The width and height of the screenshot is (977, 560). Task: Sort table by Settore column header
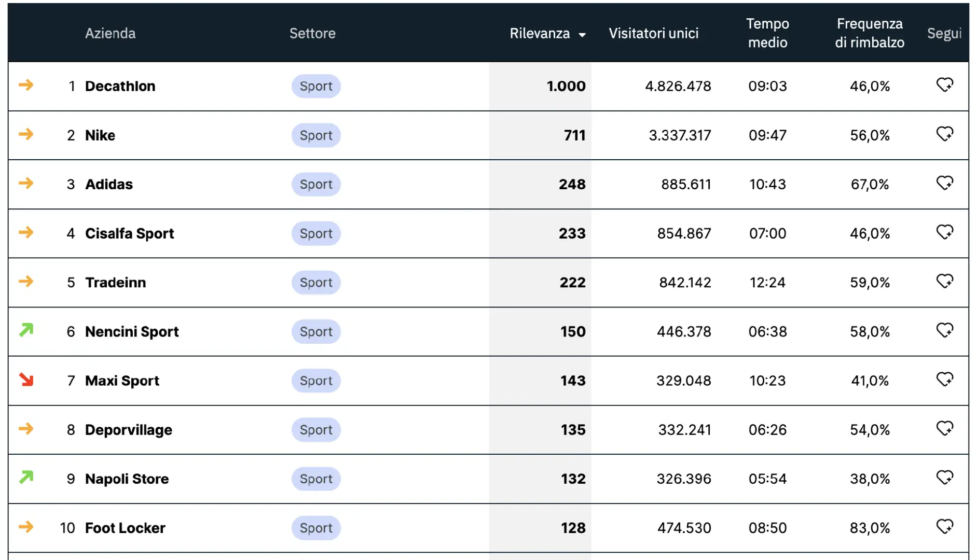[x=312, y=33]
